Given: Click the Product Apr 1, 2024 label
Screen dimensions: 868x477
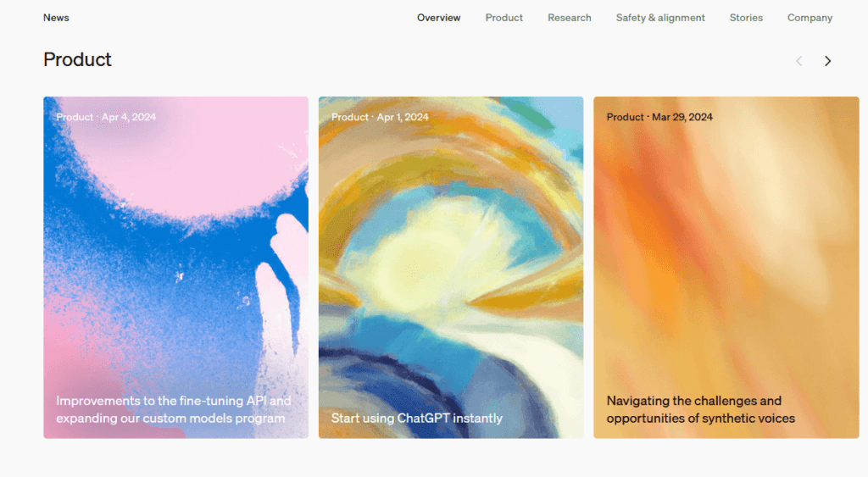Looking at the screenshot, I should coord(380,117).
